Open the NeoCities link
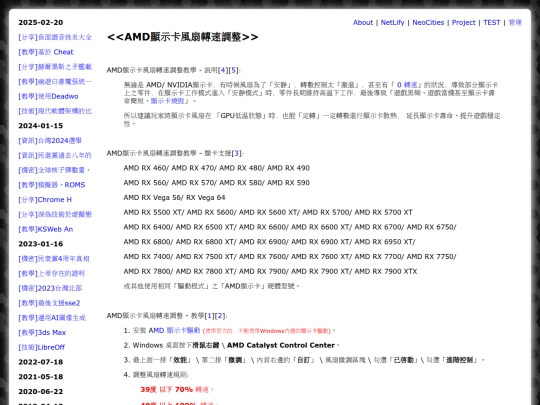 pyautogui.click(x=428, y=22)
